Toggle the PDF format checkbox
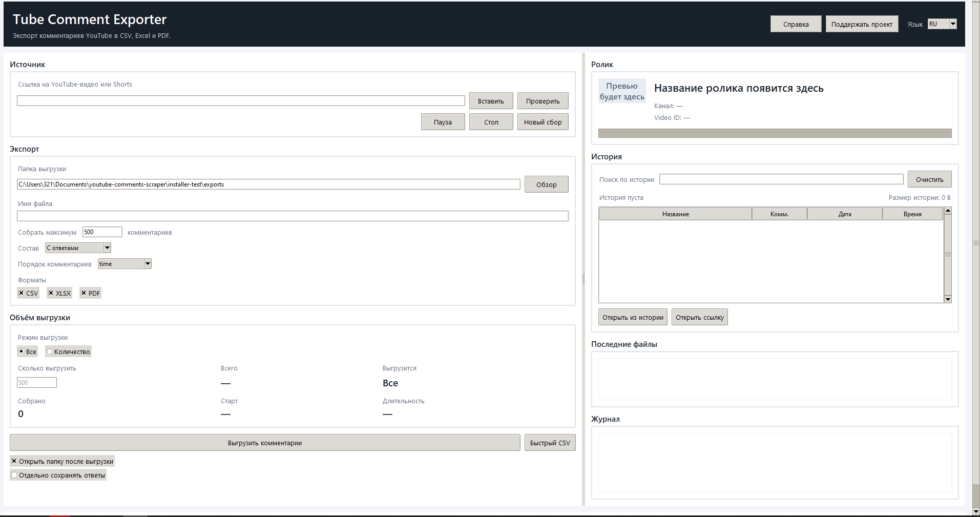 tap(84, 293)
